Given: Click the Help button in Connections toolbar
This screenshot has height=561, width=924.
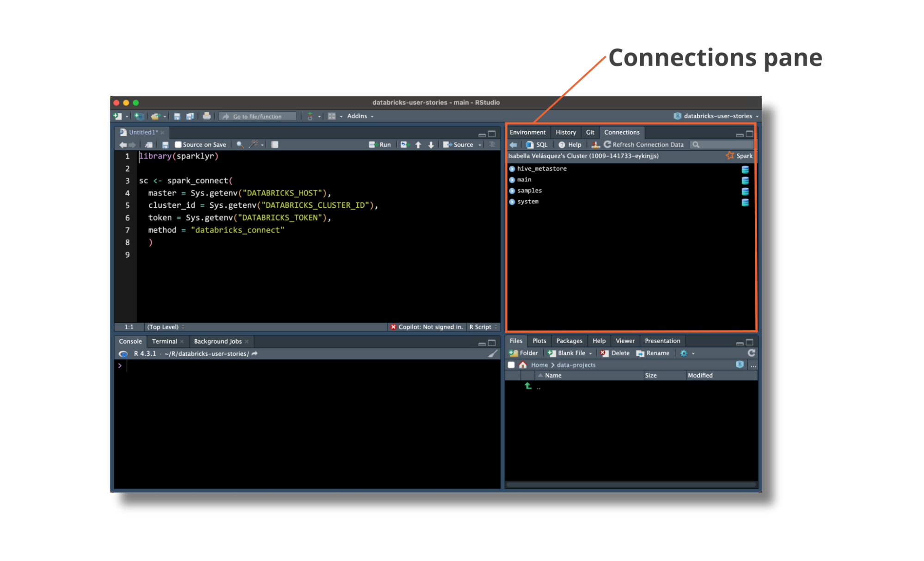Looking at the screenshot, I should point(571,144).
